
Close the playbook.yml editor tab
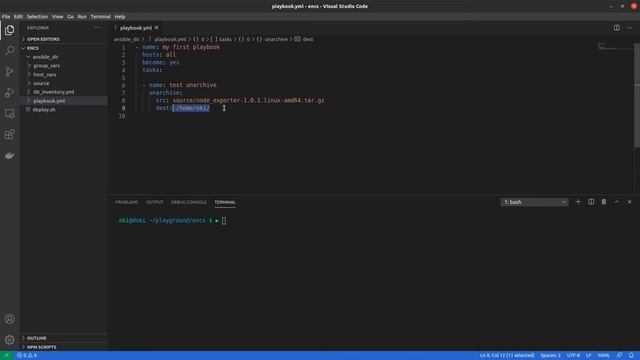[x=157, y=28]
